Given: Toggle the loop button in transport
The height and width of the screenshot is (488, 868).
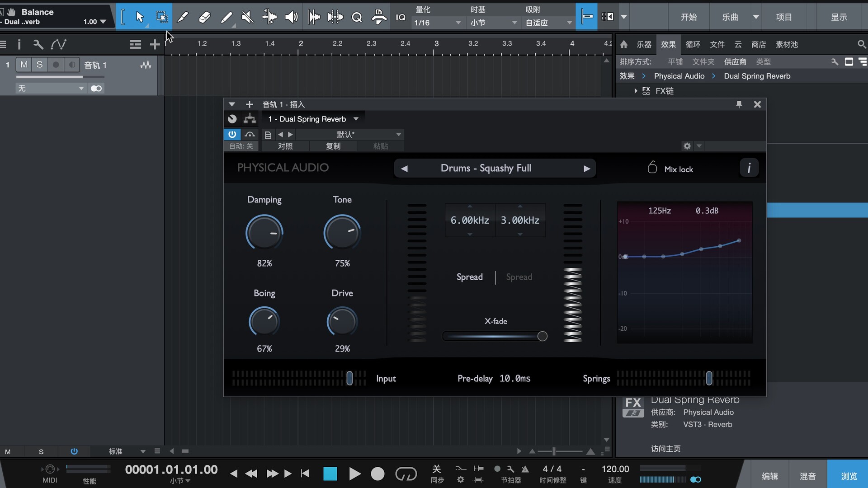Looking at the screenshot, I should point(406,474).
